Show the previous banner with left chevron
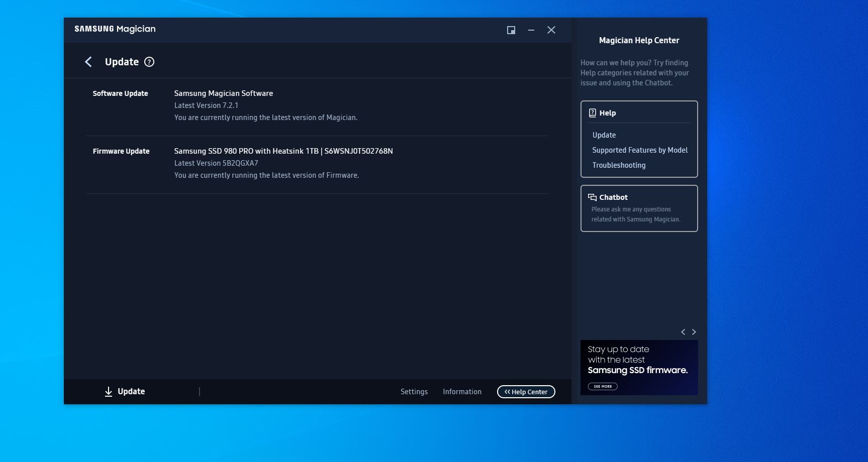Viewport: 868px width, 462px height. pyautogui.click(x=683, y=332)
